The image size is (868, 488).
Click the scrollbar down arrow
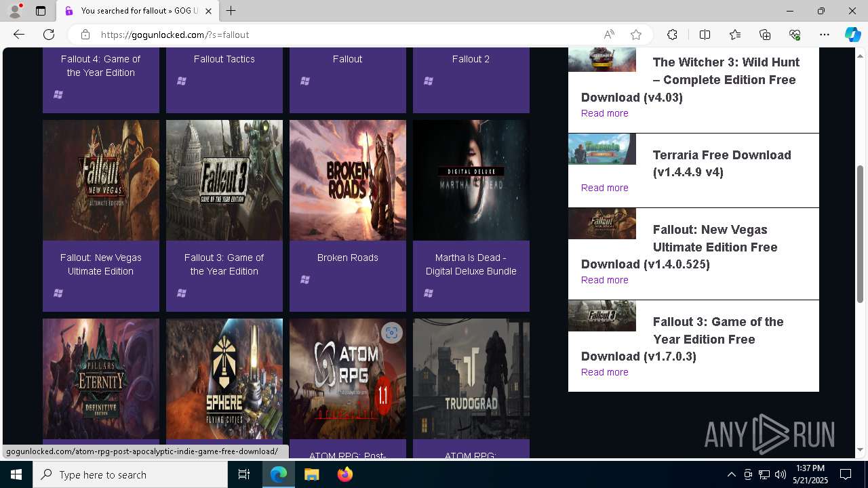pyautogui.click(x=860, y=450)
